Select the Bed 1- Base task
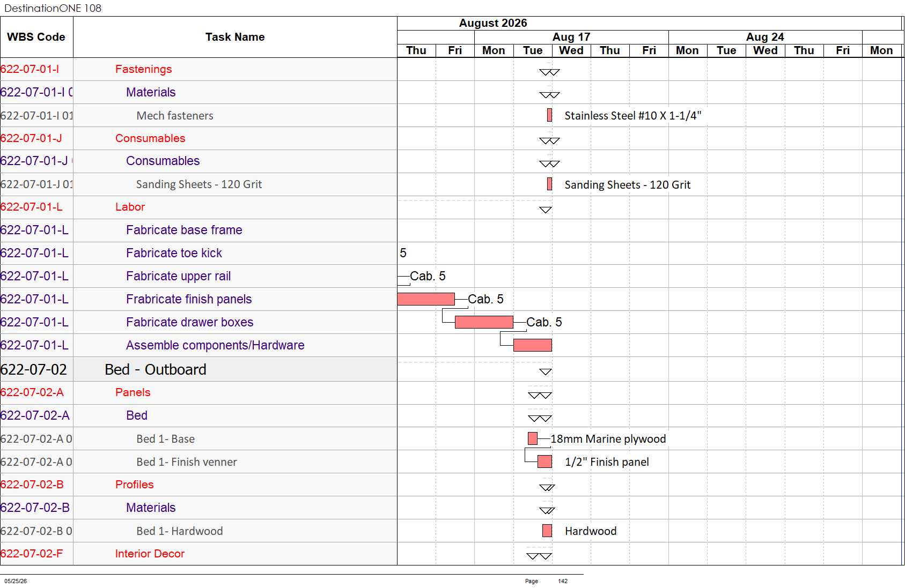The width and height of the screenshot is (905, 588). [x=165, y=439]
